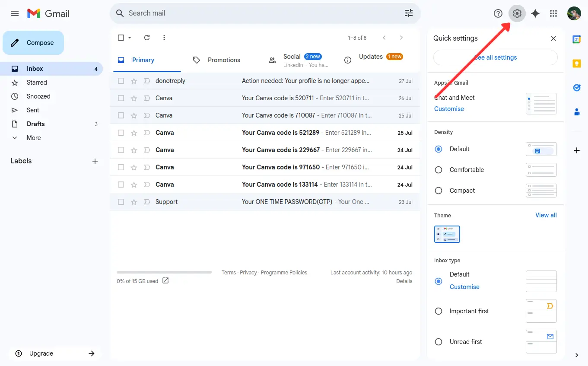Click the refresh mail icon

coord(147,38)
